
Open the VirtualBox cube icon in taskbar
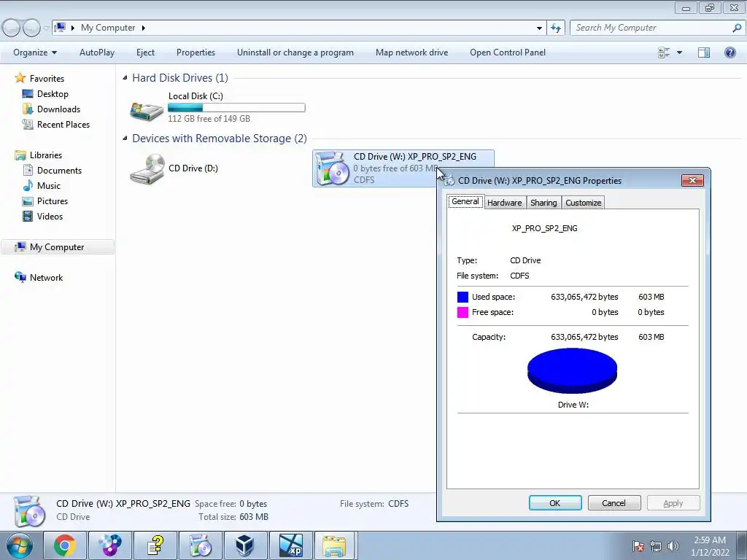(x=245, y=545)
